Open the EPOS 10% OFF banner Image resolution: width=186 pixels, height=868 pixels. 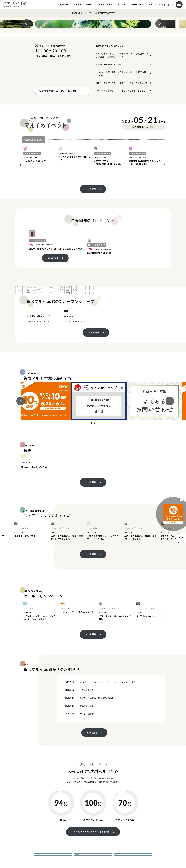pos(46,401)
